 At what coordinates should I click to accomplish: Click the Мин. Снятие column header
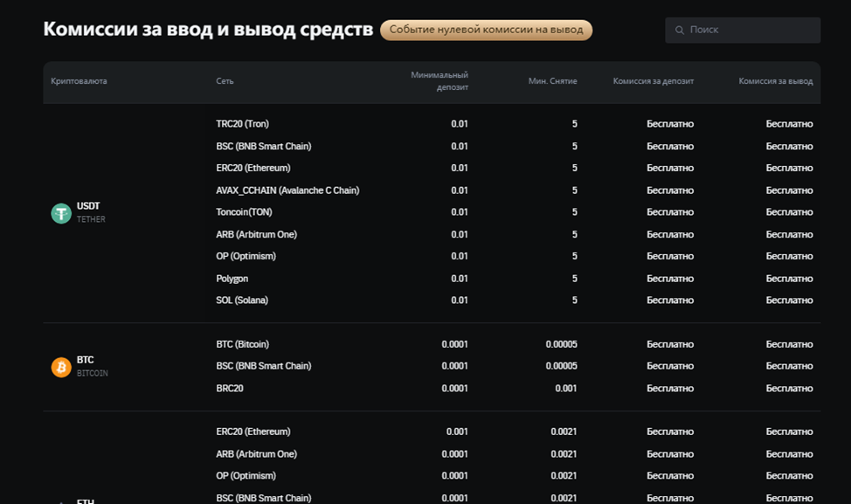(552, 81)
